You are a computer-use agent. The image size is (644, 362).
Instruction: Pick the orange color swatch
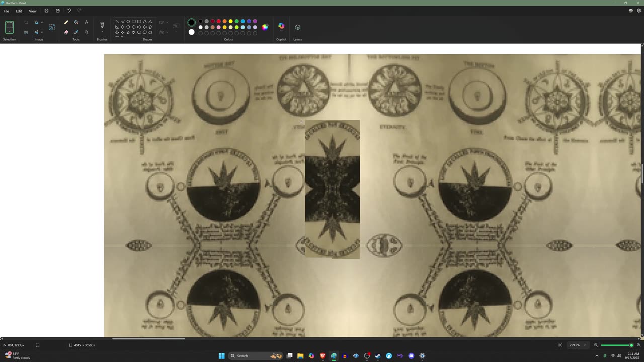pos(224,22)
